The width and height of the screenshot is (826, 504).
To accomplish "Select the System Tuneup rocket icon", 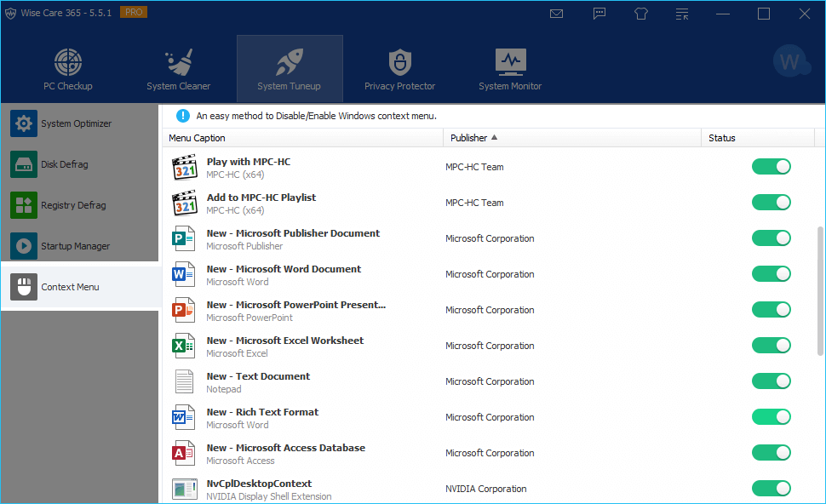I will 290,62.
